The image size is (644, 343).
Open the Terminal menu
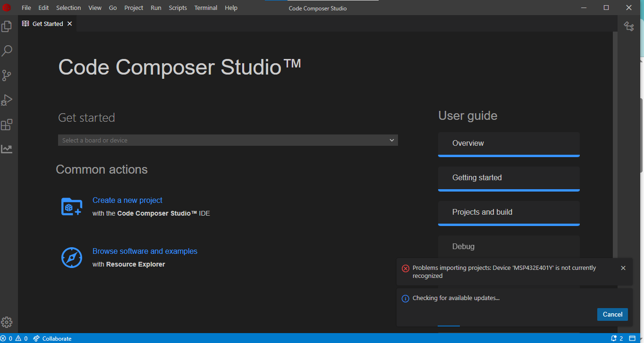(206, 8)
